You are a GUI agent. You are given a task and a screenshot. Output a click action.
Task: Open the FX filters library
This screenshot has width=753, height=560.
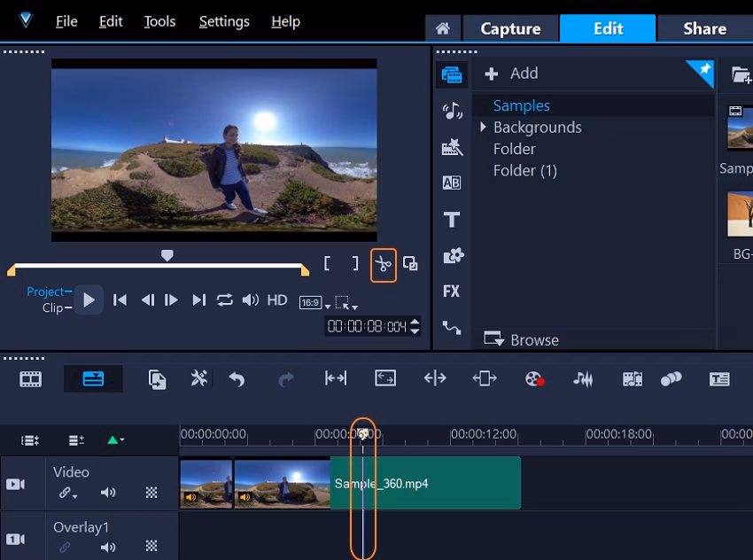[452, 291]
